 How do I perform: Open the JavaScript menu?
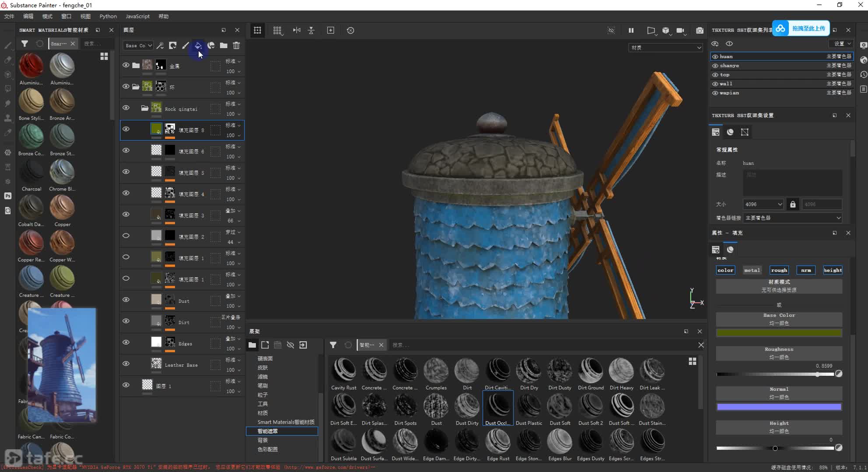[137, 16]
